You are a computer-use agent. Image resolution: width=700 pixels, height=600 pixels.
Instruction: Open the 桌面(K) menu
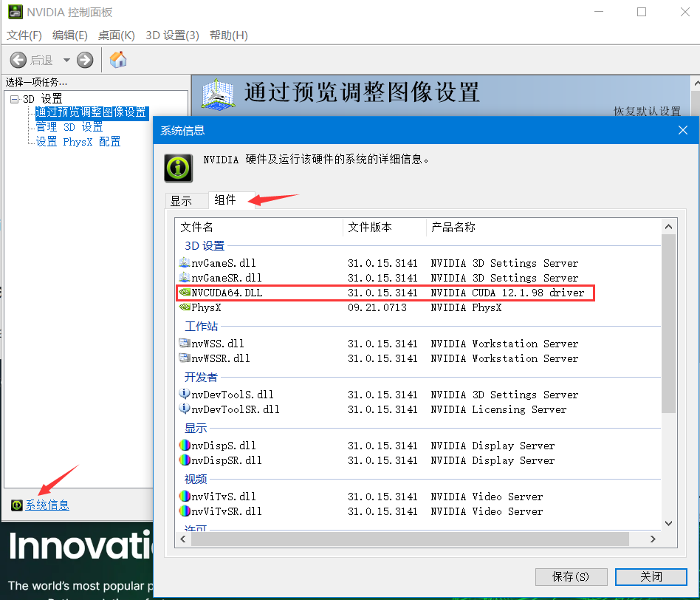click(117, 35)
